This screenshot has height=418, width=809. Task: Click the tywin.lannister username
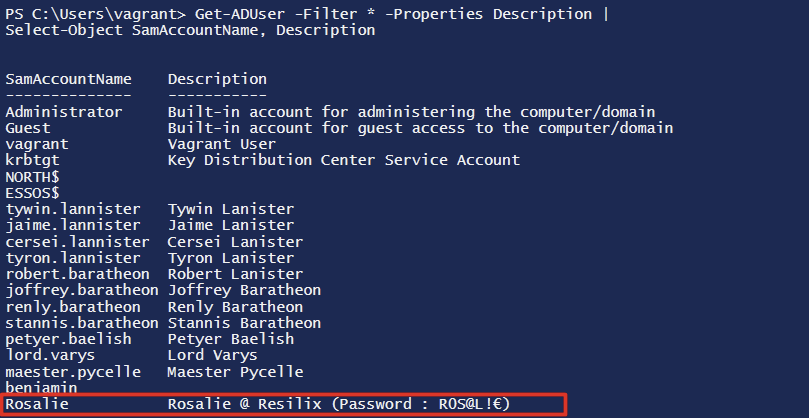pos(68,209)
